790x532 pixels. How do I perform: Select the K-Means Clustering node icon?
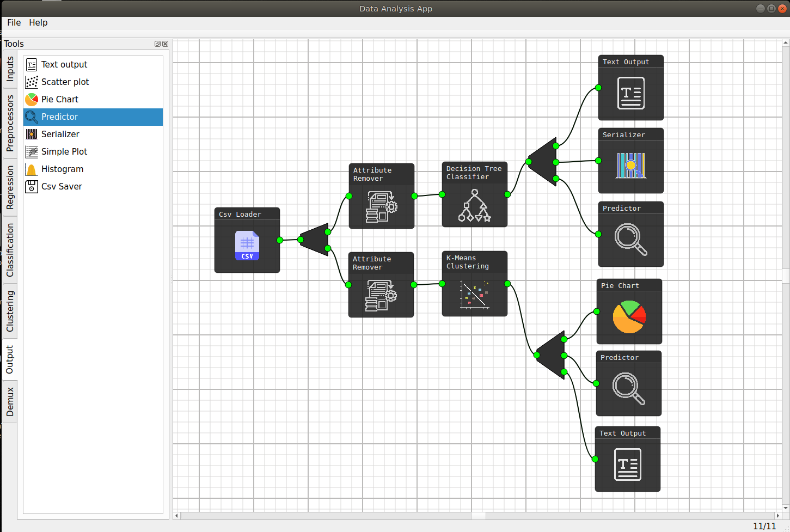[x=474, y=295]
